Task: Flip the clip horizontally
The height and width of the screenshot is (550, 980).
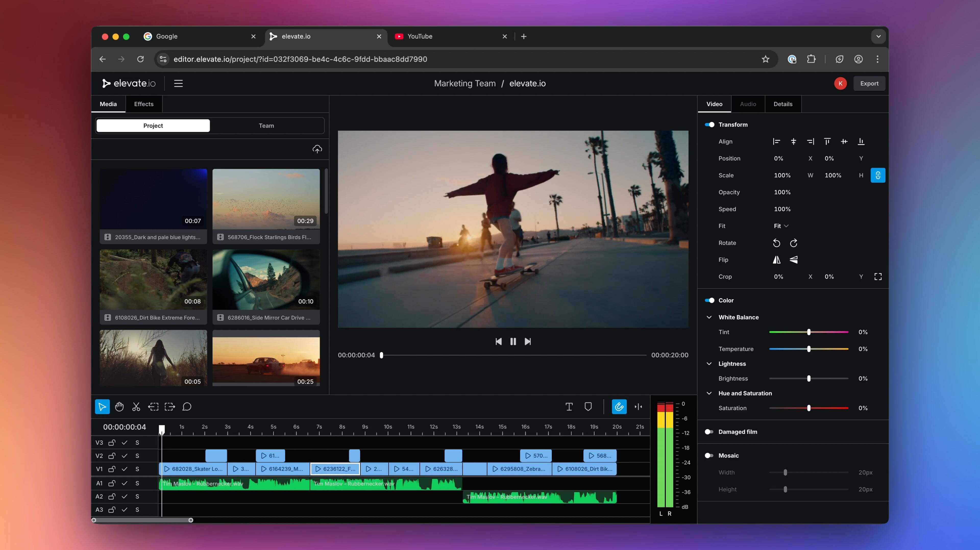Action: pyautogui.click(x=776, y=260)
